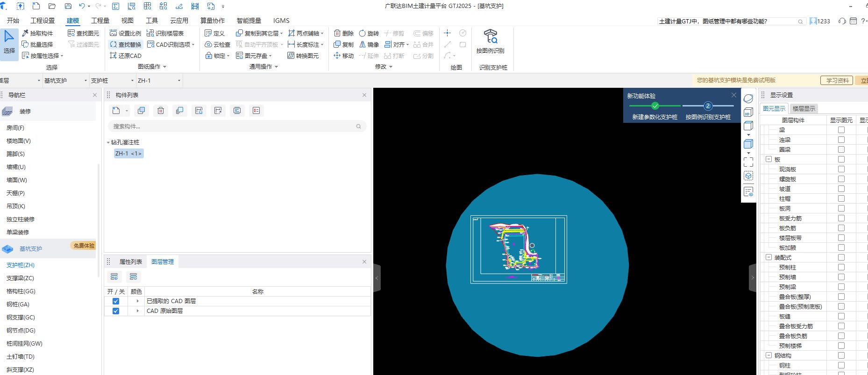Screen dimensions: 868x375
Task: Open the 工程量 ribbon tab
Action: coord(100,21)
